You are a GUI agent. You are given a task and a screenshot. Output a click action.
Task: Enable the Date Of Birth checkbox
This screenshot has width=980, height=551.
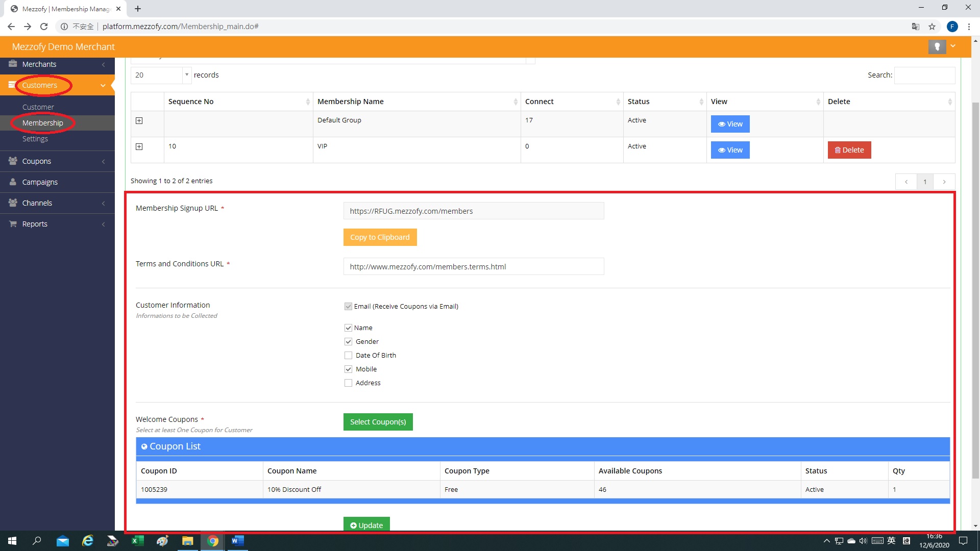348,356
